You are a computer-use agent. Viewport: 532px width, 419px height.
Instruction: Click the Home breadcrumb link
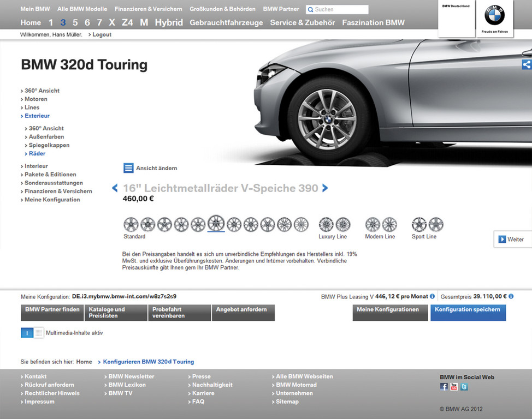pyautogui.click(x=84, y=362)
